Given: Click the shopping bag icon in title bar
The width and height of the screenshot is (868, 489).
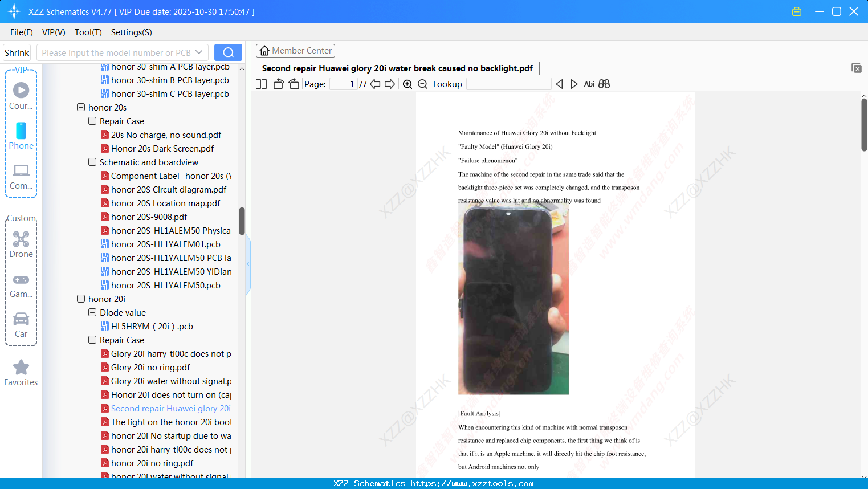Looking at the screenshot, I should (797, 11).
